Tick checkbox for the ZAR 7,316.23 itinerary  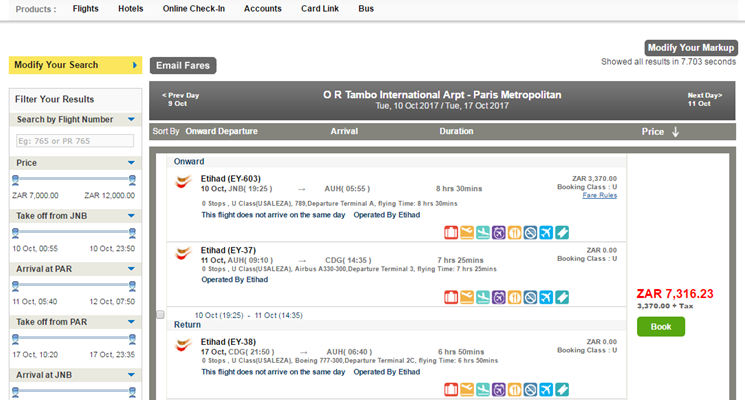161,314
